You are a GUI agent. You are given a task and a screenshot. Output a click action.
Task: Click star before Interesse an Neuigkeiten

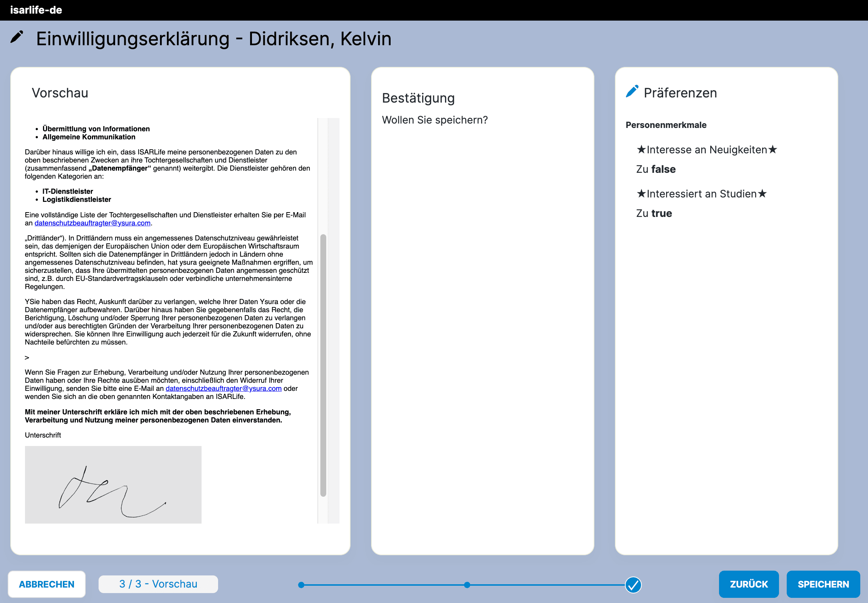click(x=641, y=150)
